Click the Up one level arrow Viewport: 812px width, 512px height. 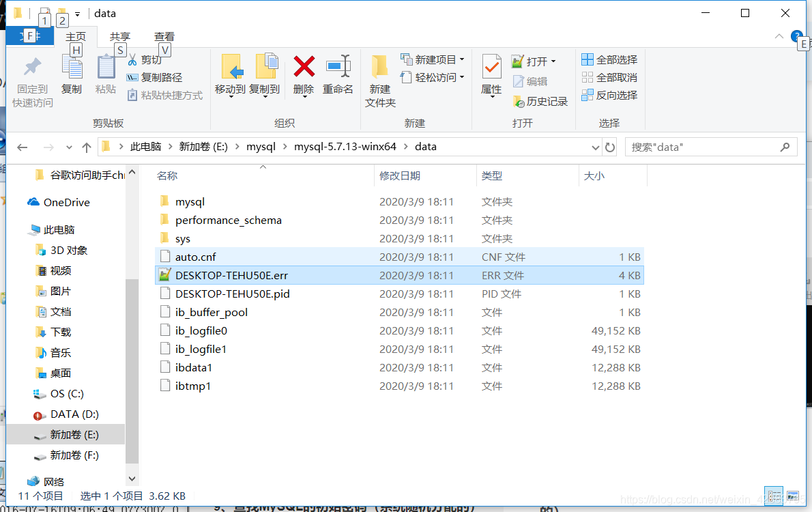(x=87, y=147)
